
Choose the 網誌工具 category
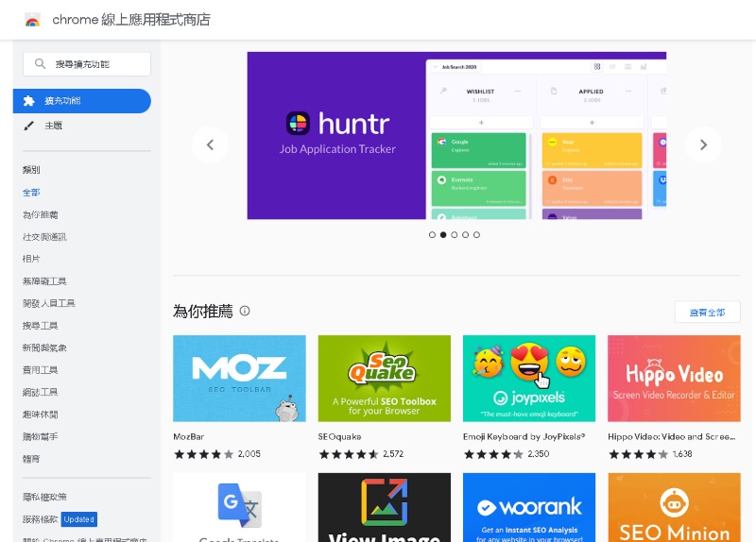coord(40,392)
